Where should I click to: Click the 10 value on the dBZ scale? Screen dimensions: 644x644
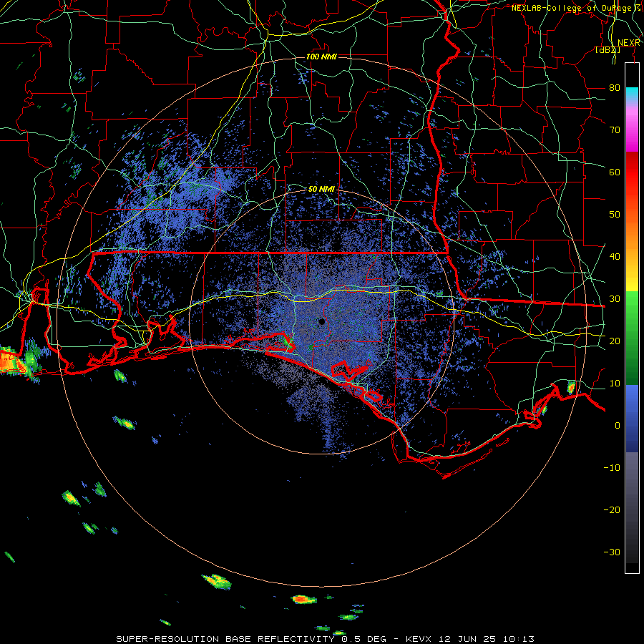(x=615, y=384)
